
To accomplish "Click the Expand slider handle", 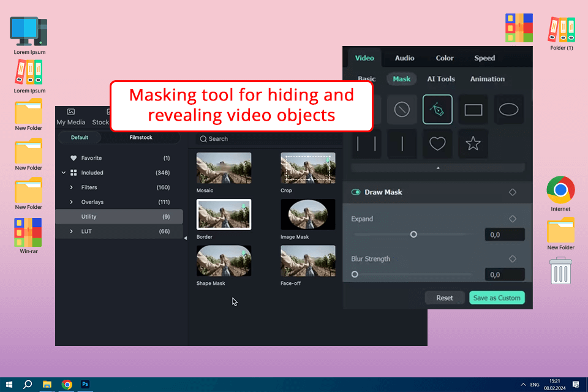I will pos(413,234).
